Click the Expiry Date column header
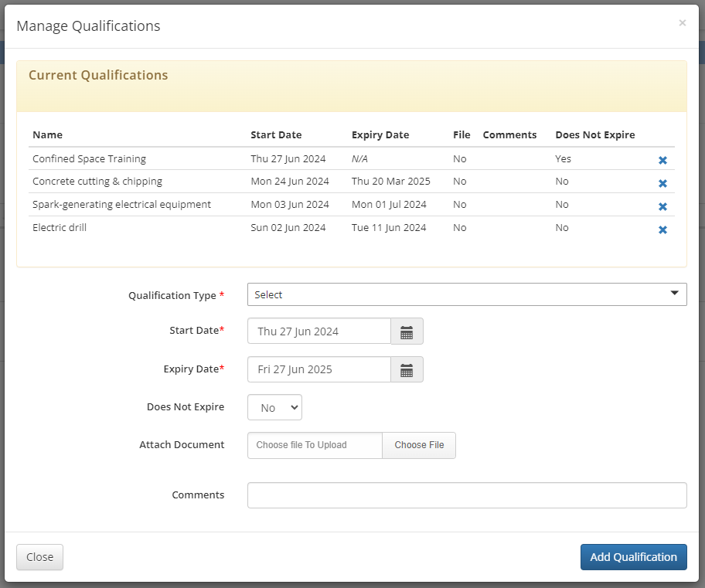 [x=380, y=135]
